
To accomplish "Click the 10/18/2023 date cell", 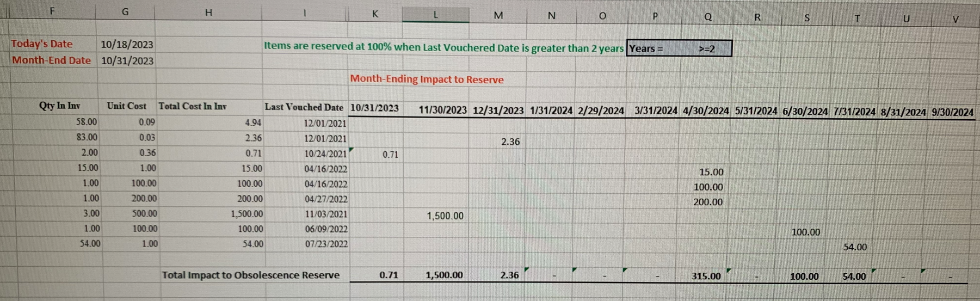I will pyautogui.click(x=127, y=45).
